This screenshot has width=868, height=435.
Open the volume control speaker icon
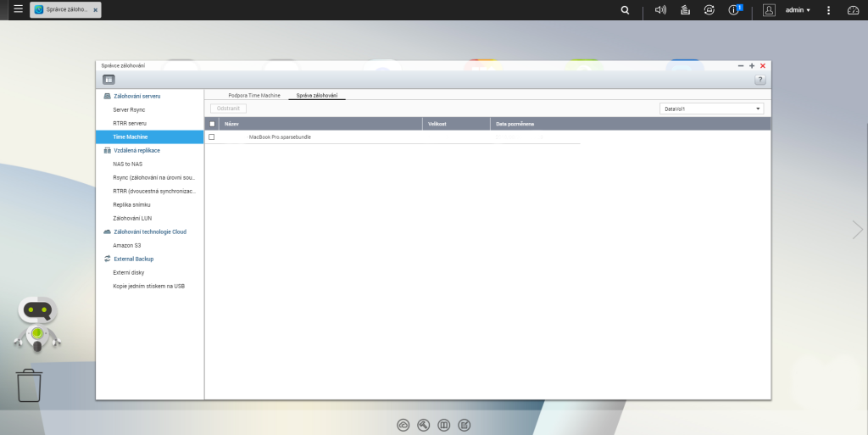coord(660,10)
